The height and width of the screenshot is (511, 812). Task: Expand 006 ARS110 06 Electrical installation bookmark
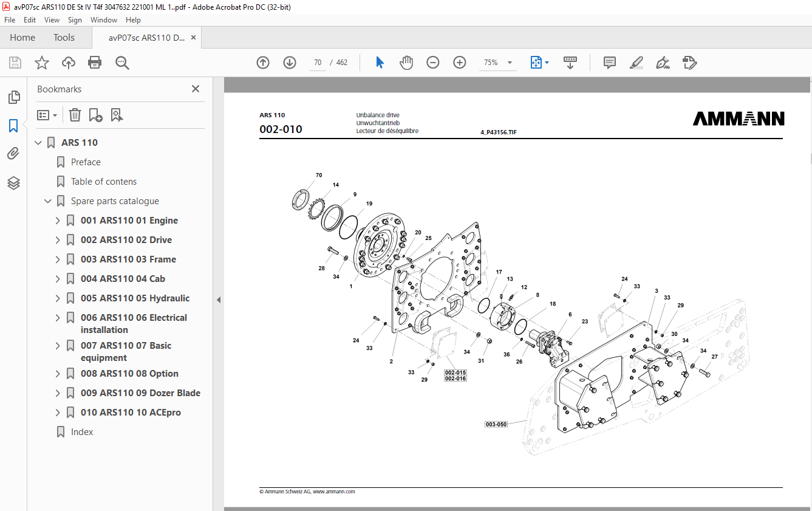pyautogui.click(x=58, y=318)
